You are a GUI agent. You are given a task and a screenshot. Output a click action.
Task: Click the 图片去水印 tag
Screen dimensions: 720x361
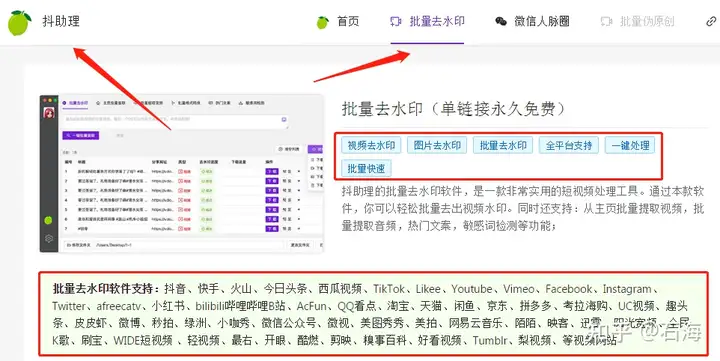click(x=437, y=146)
